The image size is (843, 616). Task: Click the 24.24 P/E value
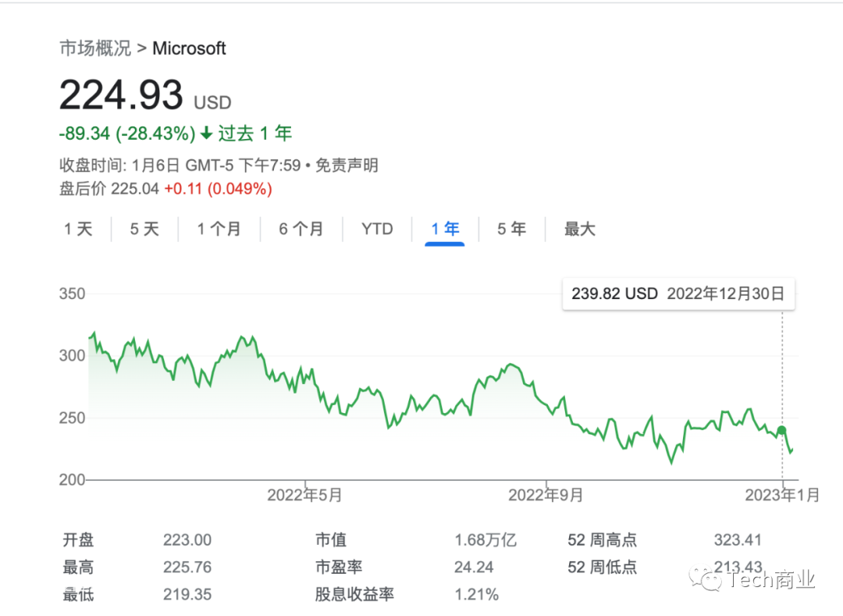[474, 567]
